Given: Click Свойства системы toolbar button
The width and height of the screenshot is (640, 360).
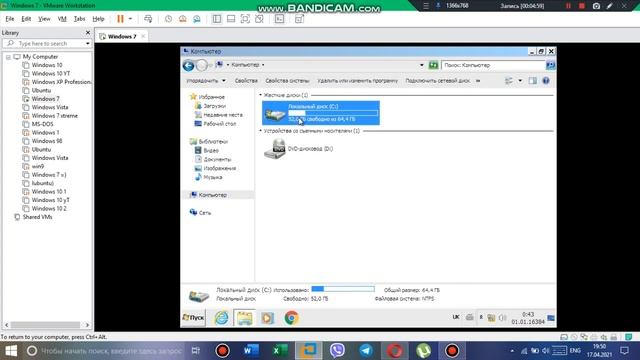Looking at the screenshot, I should coord(287,81).
